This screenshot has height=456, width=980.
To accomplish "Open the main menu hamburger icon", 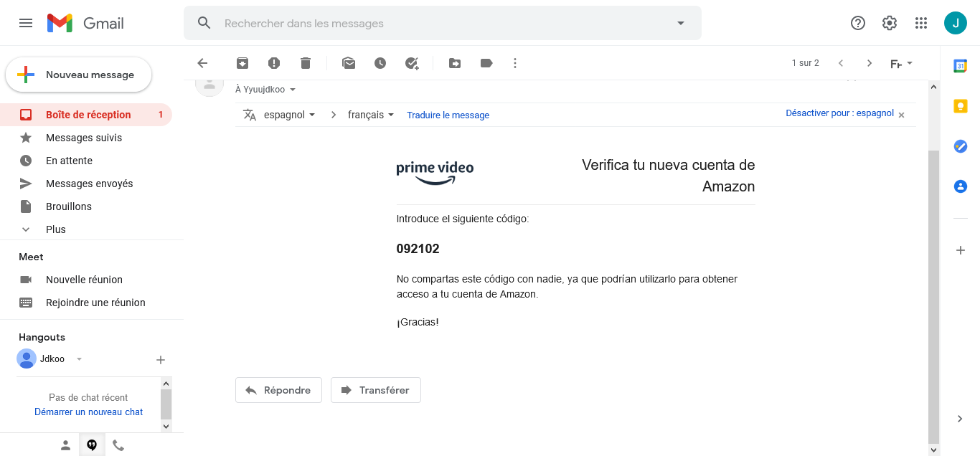I will (x=26, y=23).
